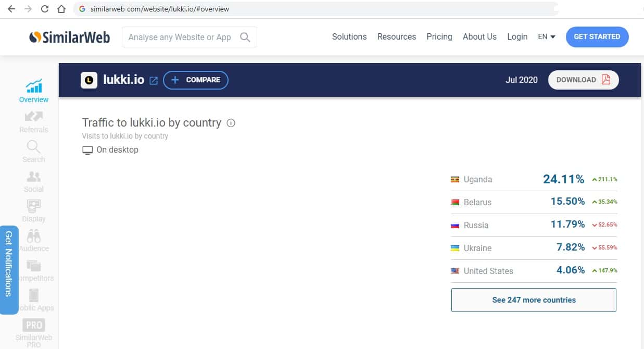Image resolution: width=644 pixels, height=349 pixels.
Task: Click the magnifier search icon
Action: (245, 37)
